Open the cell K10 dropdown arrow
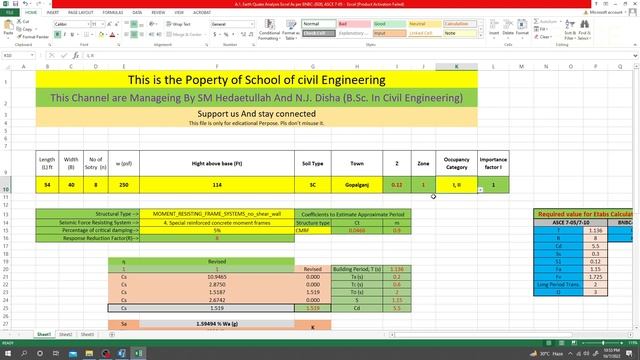The height and width of the screenshot is (360, 640). [480, 190]
